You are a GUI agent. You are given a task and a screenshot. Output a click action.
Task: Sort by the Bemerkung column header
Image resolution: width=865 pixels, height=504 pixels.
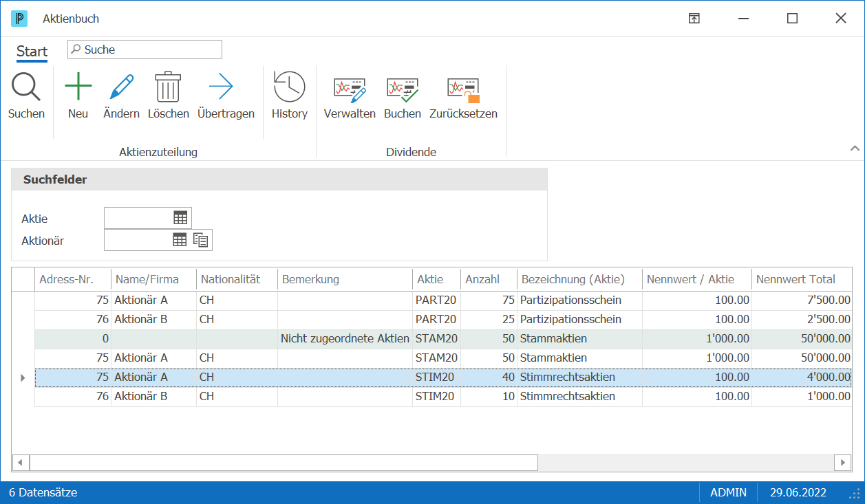pos(345,279)
